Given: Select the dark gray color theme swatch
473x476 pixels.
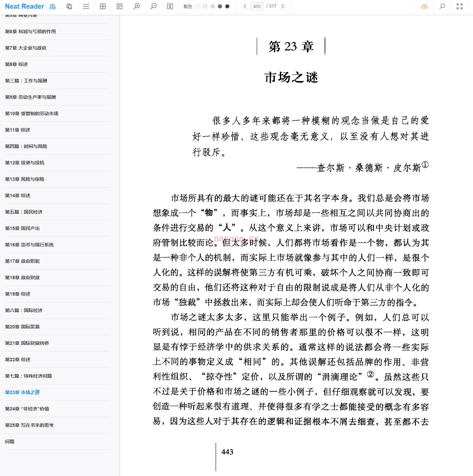Looking at the screenshot, I should [x=220, y=6].
